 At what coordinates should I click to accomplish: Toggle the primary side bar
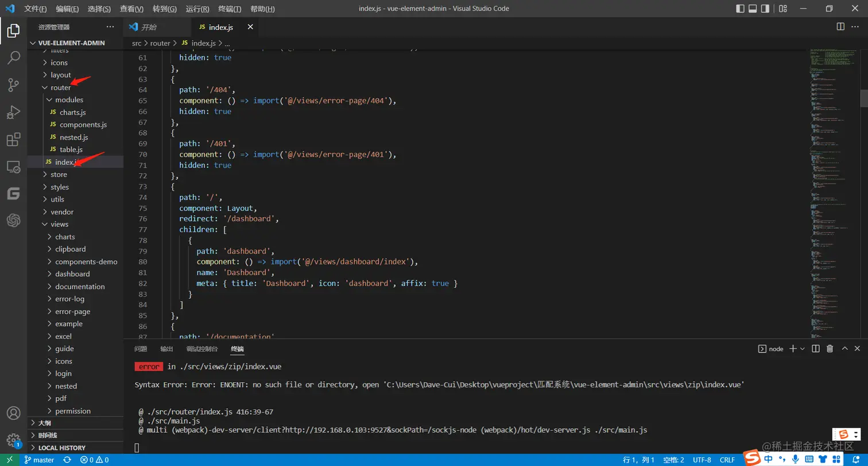tap(740, 9)
